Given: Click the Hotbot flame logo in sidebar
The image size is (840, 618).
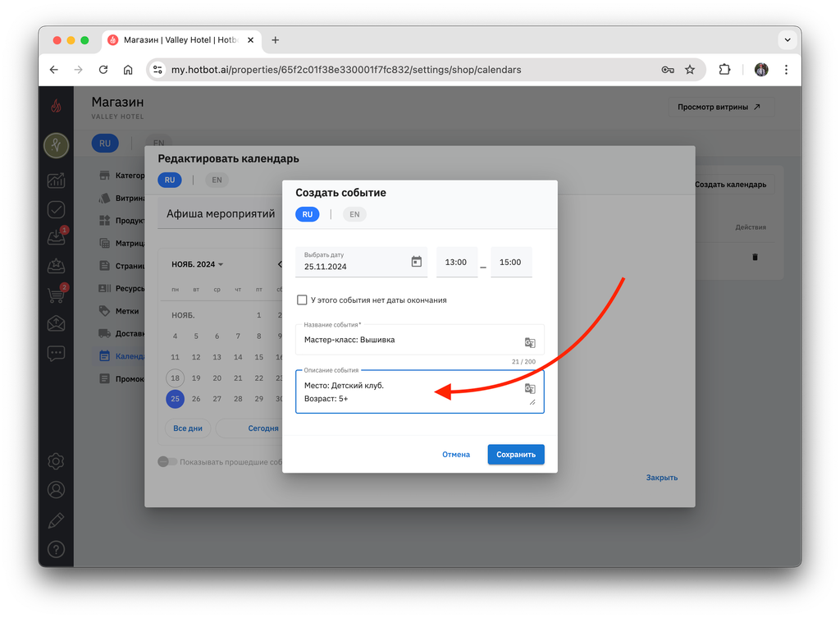Looking at the screenshot, I should click(56, 106).
